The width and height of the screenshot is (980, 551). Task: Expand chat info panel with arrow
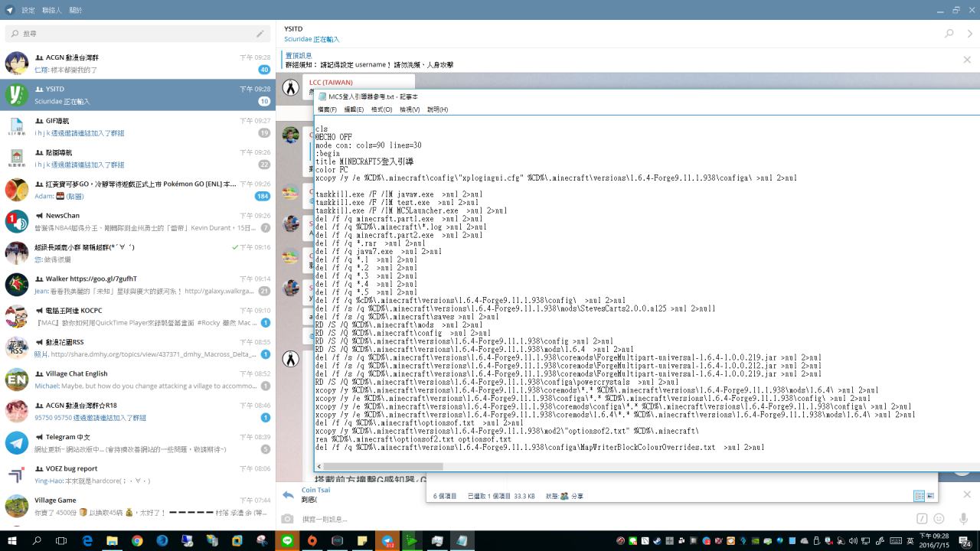click(x=970, y=34)
